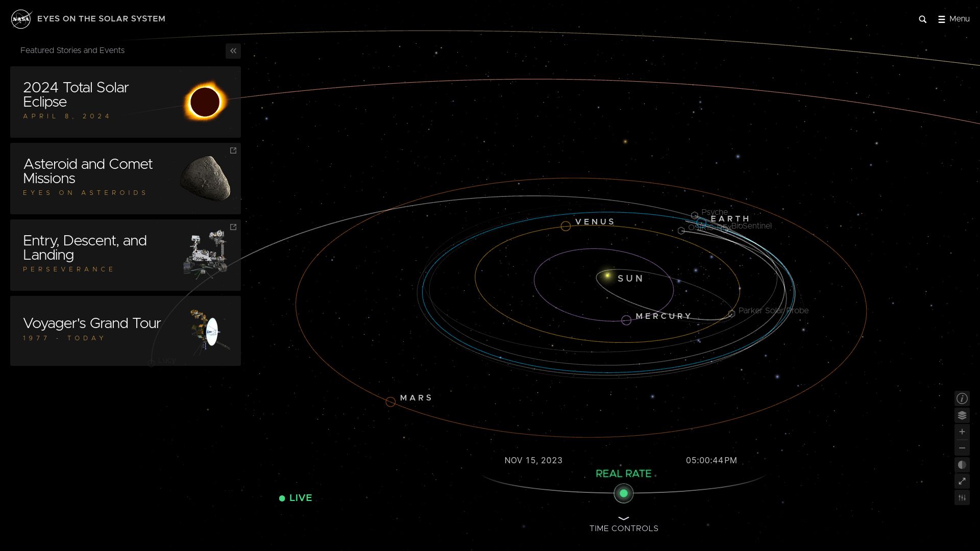The width and height of the screenshot is (980, 551).
Task: Click the NASA logo
Action: point(21,19)
